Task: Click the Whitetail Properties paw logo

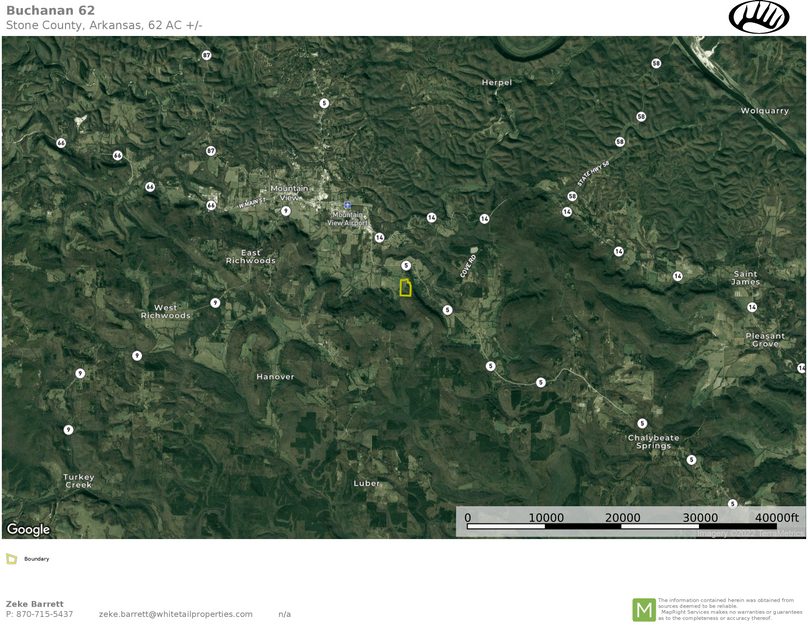Action: click(x=759, y=17)
